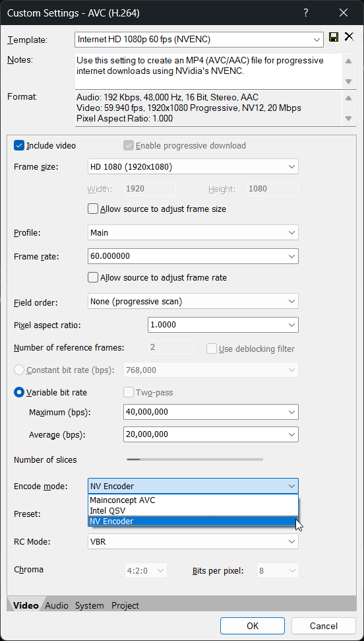Choose NV Encoder in the list
Image resolution: width=364 pixels, height=641 pixels.
point(193,522)
